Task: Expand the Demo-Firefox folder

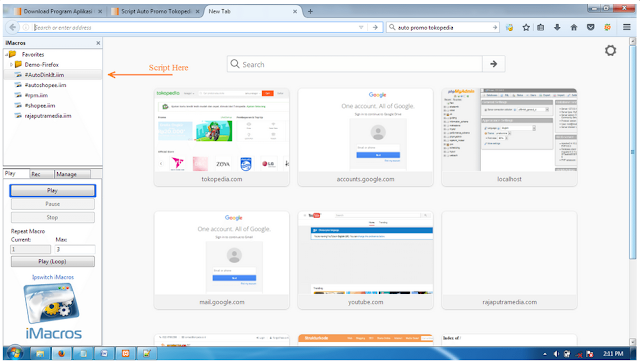Action: [x=11, y=65]
